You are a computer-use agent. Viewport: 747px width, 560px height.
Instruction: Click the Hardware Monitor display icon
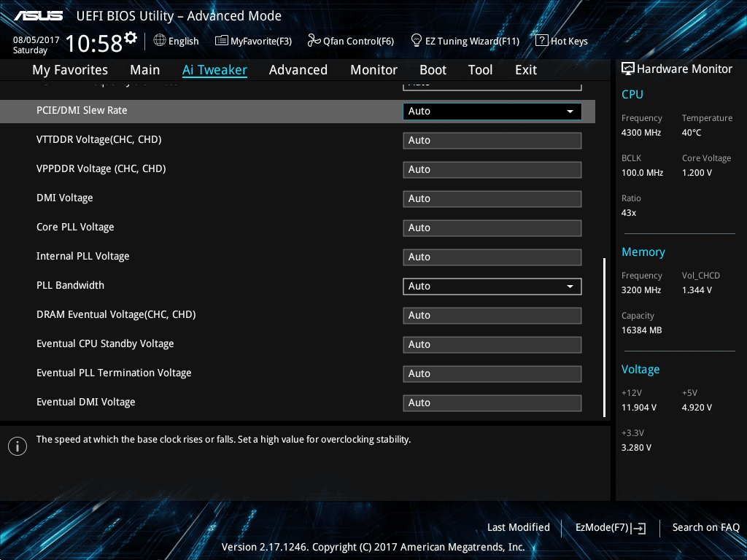pyautogui.click(x=628, y=69)
